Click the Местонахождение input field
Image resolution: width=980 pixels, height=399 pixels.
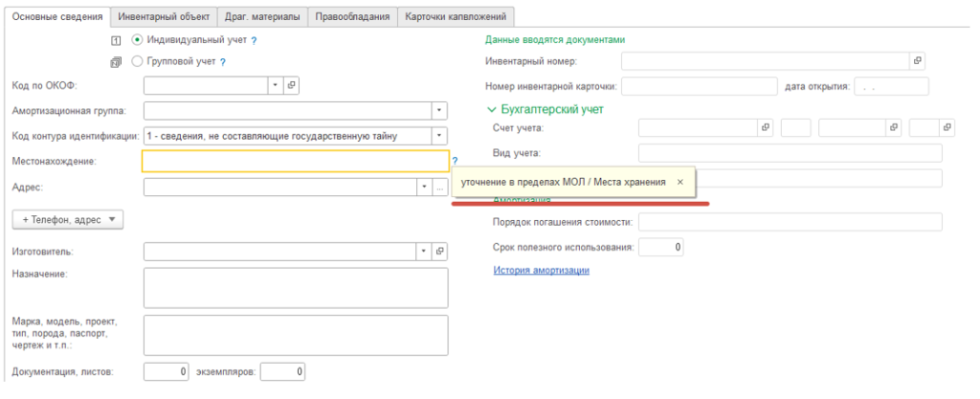[296, 161]
